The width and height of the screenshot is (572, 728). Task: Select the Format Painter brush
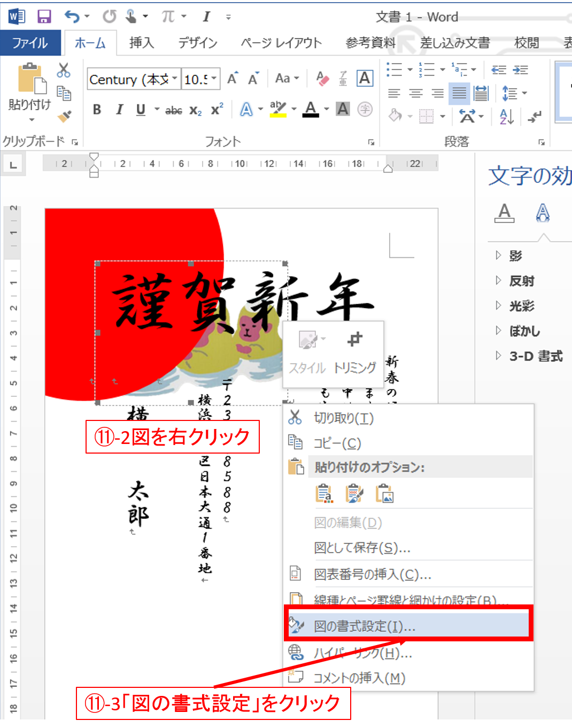tap(64, 116)
